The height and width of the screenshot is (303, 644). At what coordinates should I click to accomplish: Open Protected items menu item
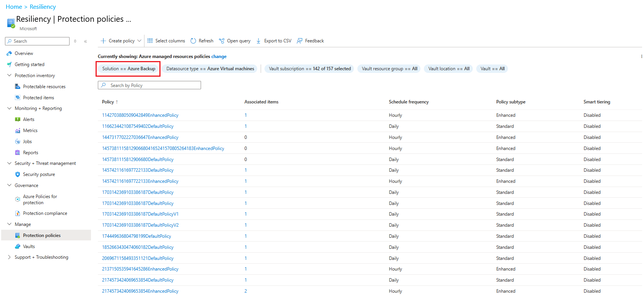pos(39,98)
